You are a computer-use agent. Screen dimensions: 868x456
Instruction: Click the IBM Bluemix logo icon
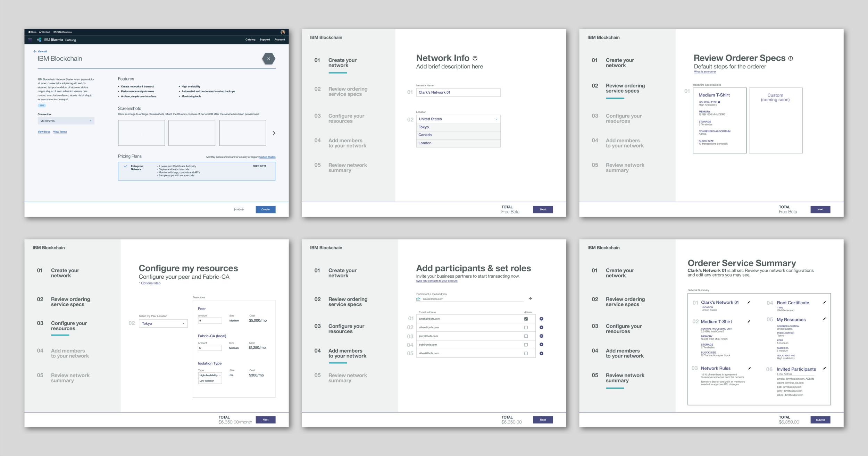click(39, 40)
